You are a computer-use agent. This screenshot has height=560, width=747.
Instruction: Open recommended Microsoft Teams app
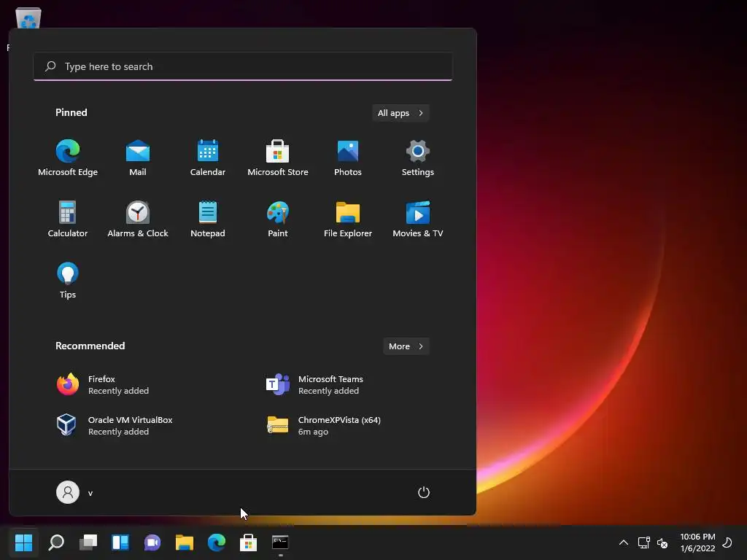tap(314, 384)
